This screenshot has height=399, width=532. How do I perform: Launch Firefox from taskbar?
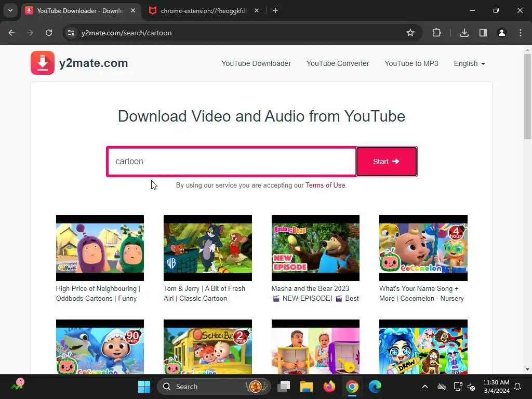[x=329, y=387]
